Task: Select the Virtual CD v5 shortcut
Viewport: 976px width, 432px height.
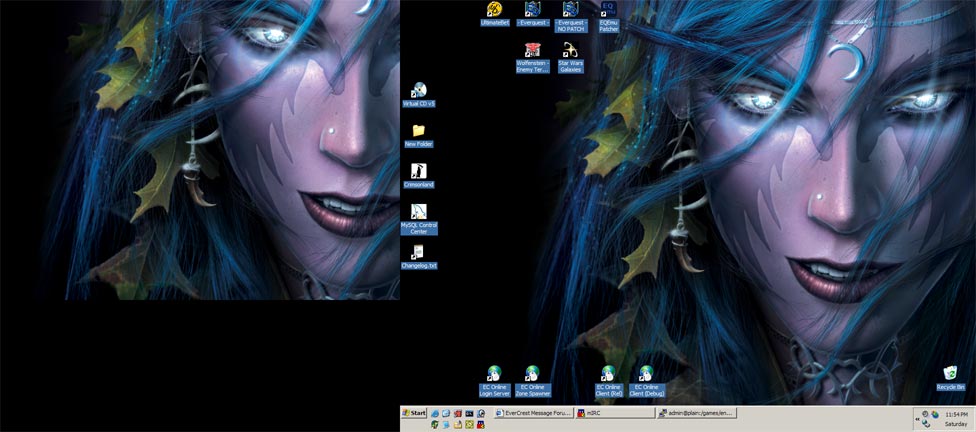Action: pyautogui.click(x=419, y=95)
